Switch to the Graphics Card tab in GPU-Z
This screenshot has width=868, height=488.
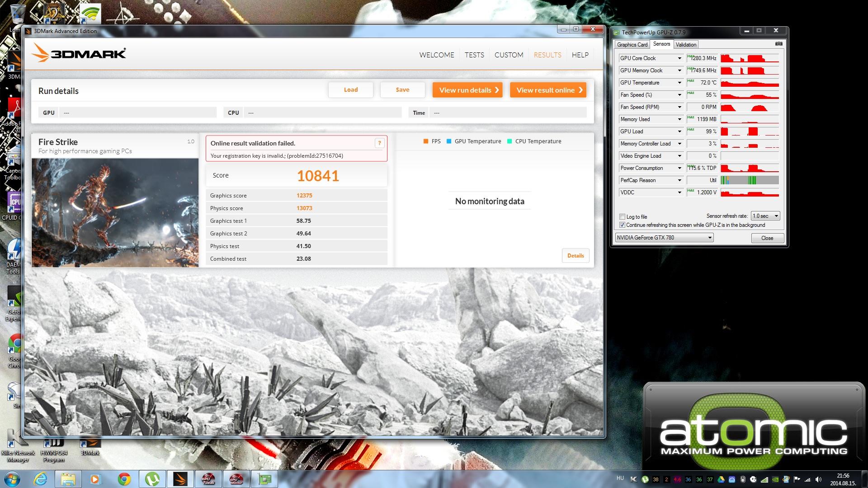point(632,45)
